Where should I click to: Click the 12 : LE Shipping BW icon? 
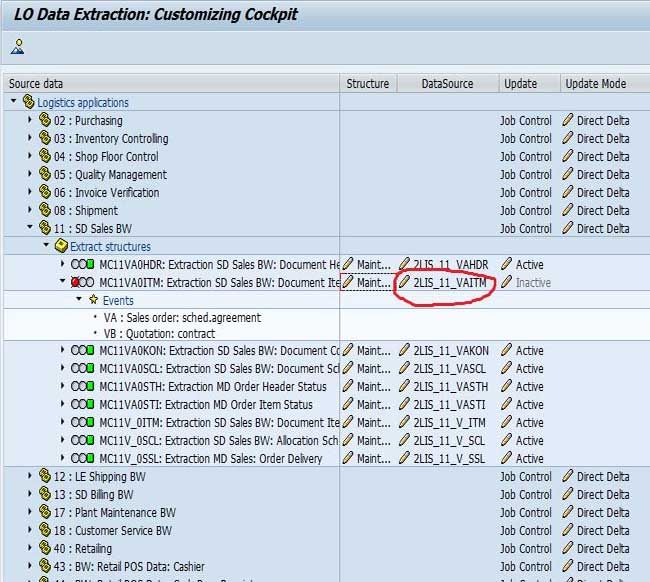[45, 475]
